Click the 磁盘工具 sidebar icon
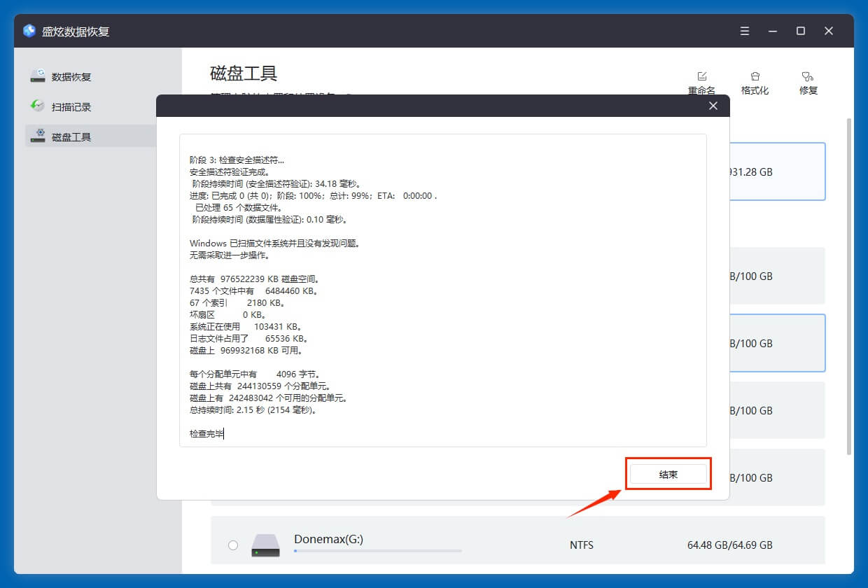This screenshot has height=588, width=868. click(37, 136)
